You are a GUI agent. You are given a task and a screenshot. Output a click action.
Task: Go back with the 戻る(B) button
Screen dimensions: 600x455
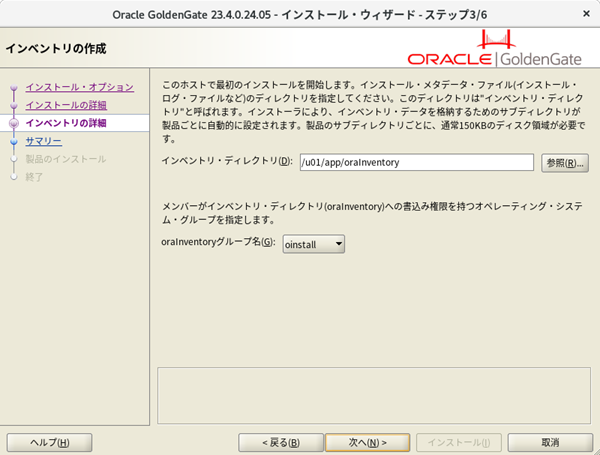coord(281,443)
